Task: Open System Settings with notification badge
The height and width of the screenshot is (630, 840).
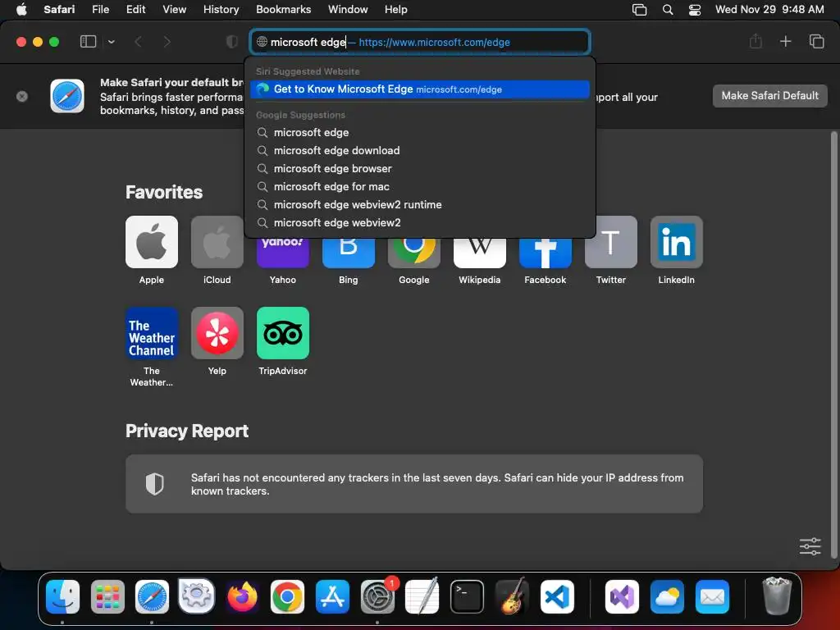Action: click(x=377, y=596)
